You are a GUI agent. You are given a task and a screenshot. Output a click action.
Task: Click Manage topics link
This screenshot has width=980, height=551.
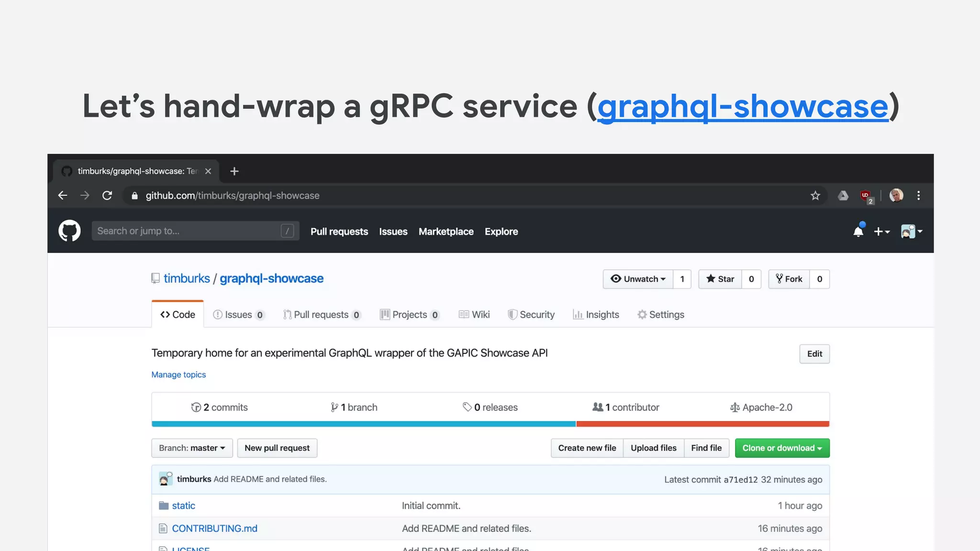point(178,375)
